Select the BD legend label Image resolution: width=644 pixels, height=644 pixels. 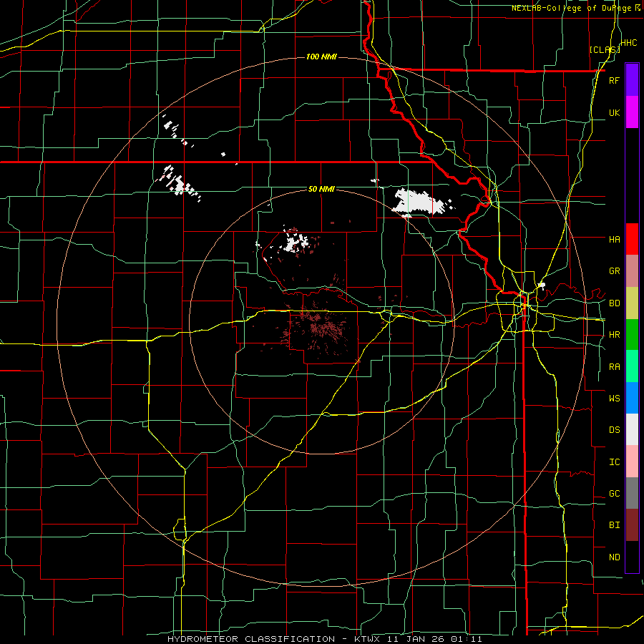pyautogui.click(x=614, y=303)
